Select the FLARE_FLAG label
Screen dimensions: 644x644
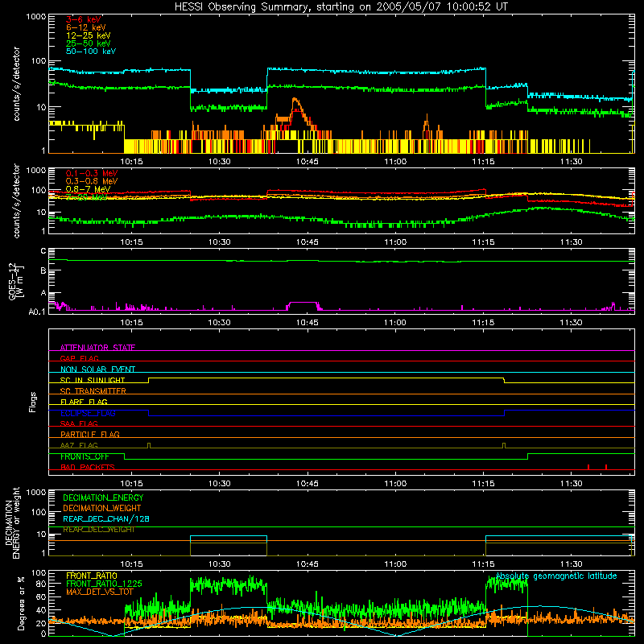pyautogui.click(x=84, y=402)
